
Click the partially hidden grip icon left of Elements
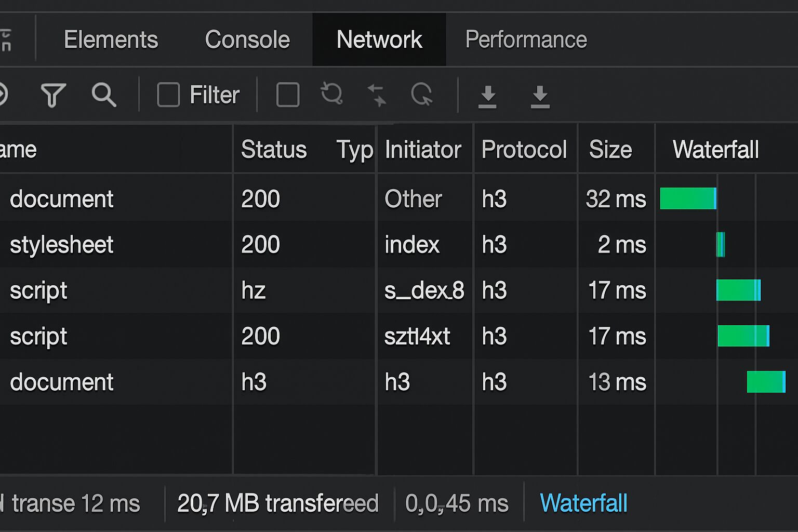click(x=6, y=40)
